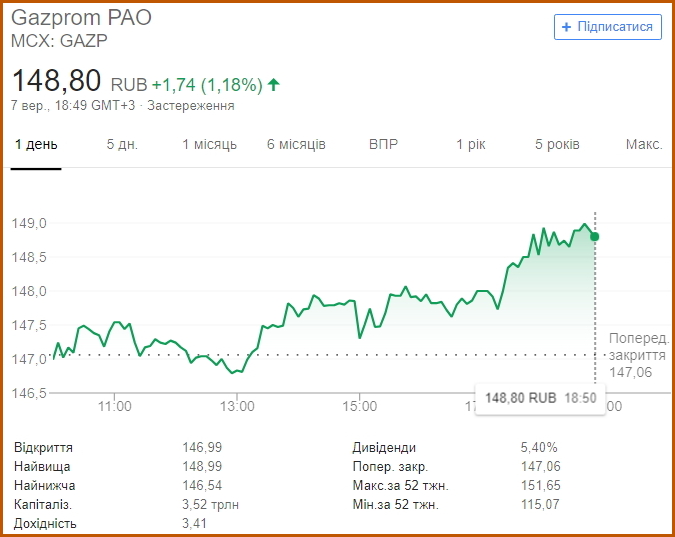
Task: Click the MCX: GAZP ticker text
Action: (x=59, y=41)
